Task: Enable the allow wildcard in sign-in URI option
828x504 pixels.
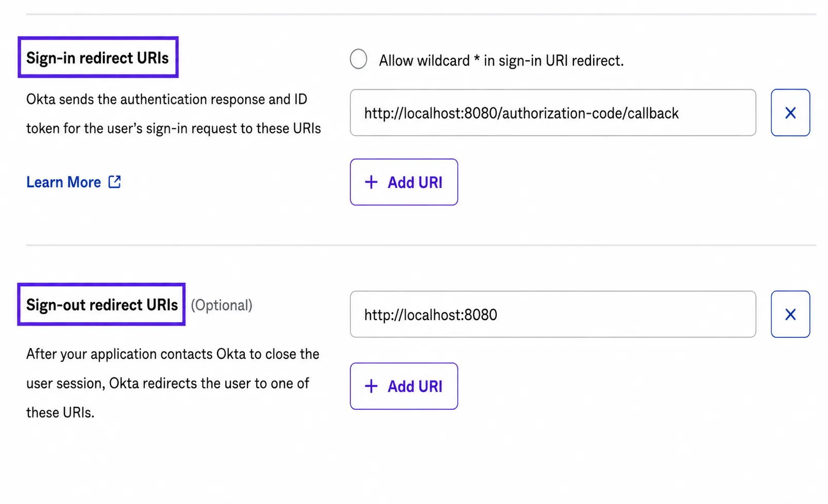Action: click(x=359, y=59)
